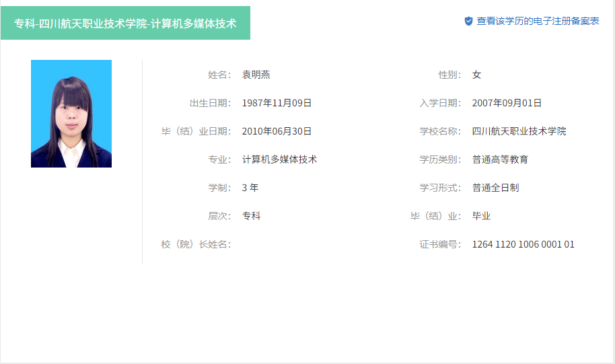Click the 性别 label
Image resolution: width=615 pixels, height=364 pixels.
pyautogui.click(x=449, y=75)
